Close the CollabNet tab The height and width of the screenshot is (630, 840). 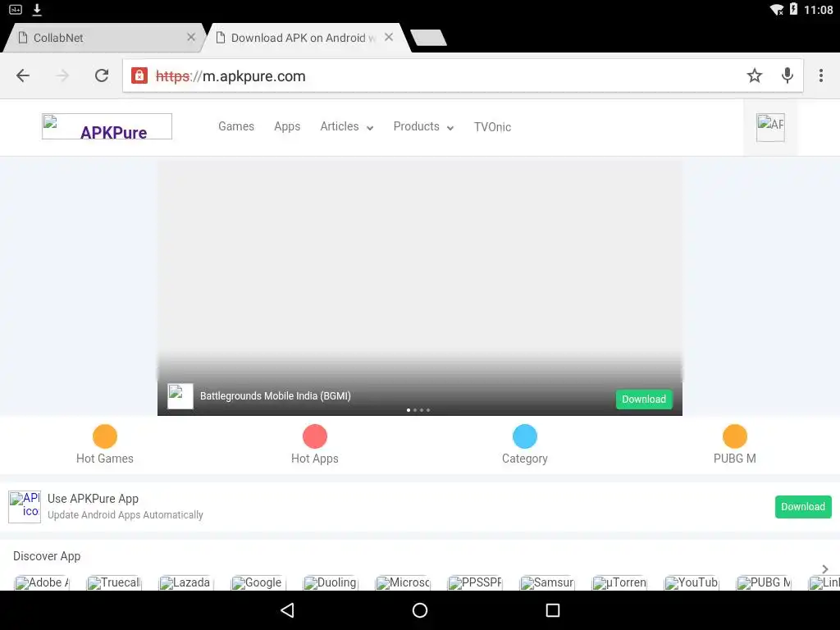(191, 37)
